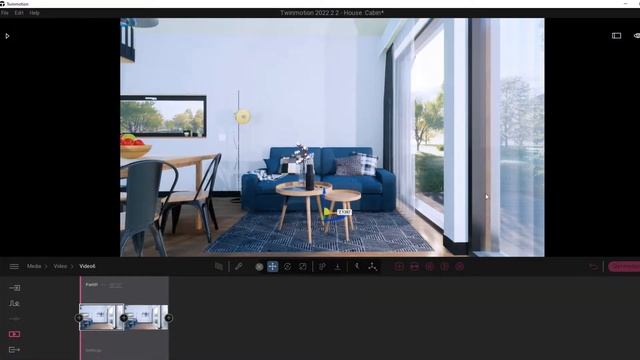Select the Scale tool

point(302,267)
